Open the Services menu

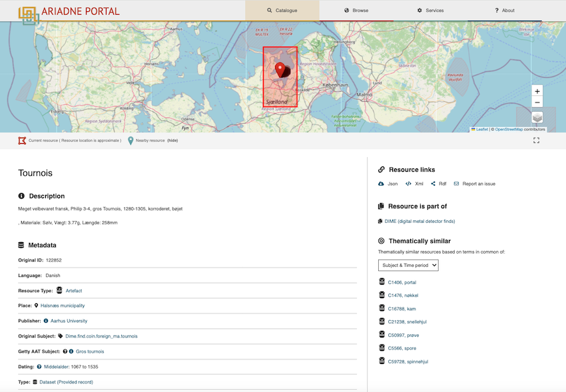pyautogui.click(x=430, y=11)
